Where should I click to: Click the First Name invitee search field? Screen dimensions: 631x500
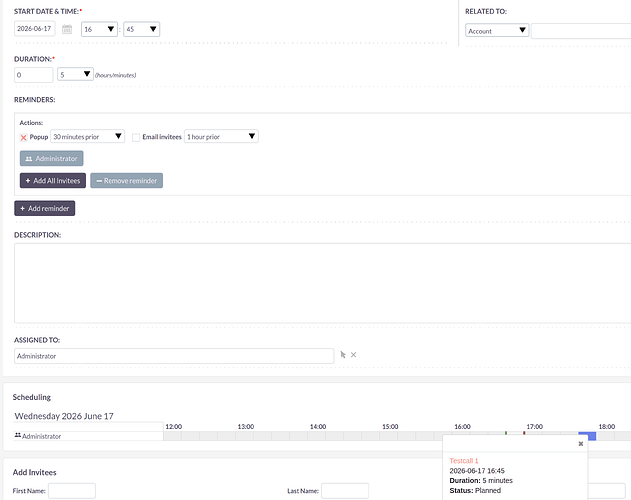[x=72, y=491]
